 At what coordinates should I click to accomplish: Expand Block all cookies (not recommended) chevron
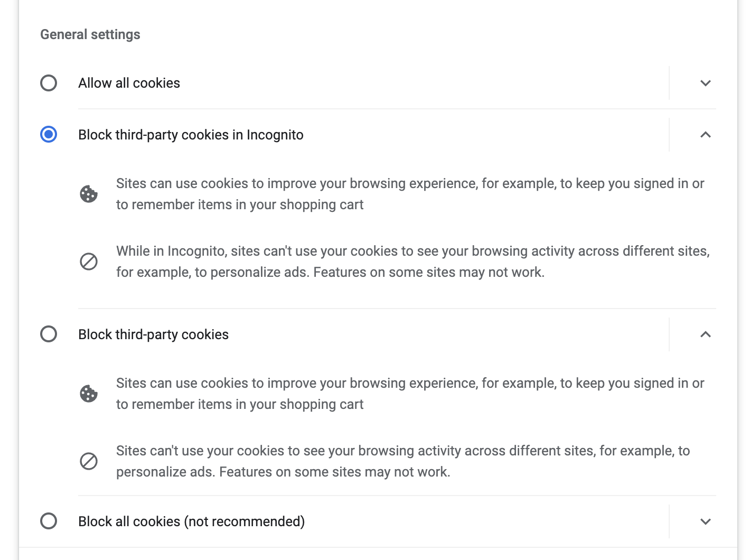click(x=706, y=521)
